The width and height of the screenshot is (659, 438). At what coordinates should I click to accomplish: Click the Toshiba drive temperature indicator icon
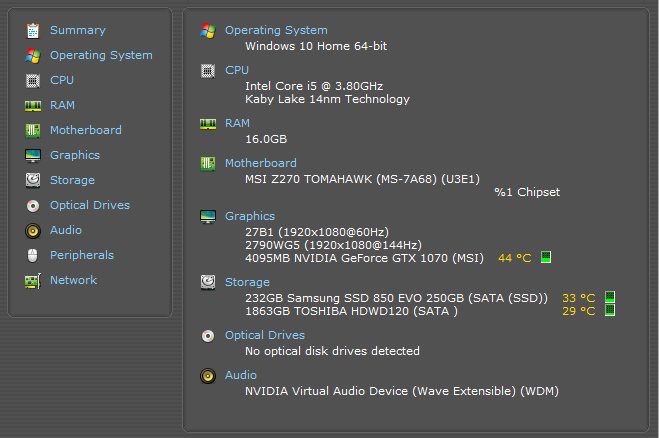tap(609, 311)
